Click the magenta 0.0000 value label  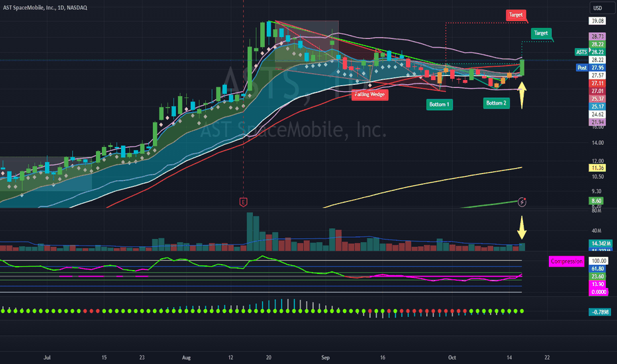click(x=598, y=292)
